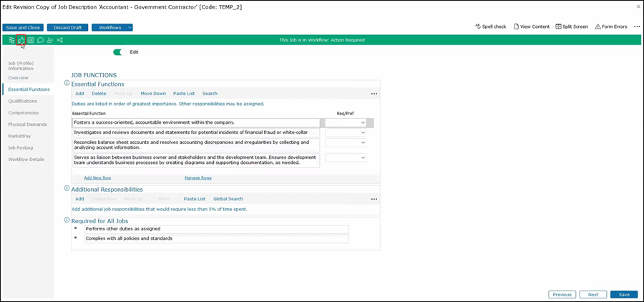Open the comments speech bubble icon
Screen dimensions: 644x302
[x=40, y=40]
